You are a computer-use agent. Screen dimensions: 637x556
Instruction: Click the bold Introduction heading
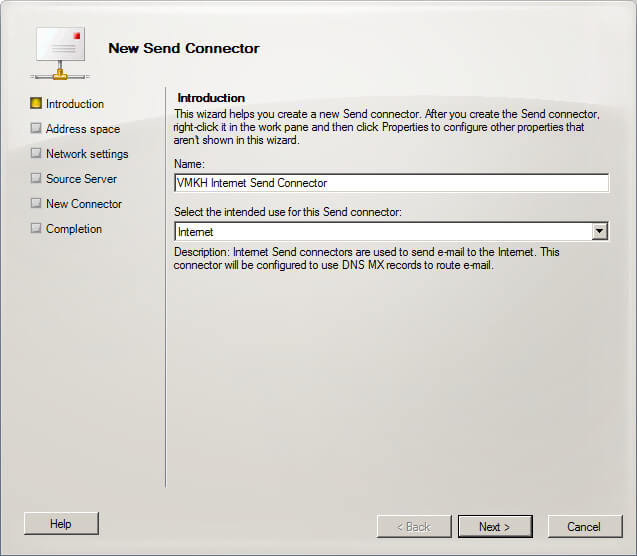pyautogui.click(x=211, y=98)
